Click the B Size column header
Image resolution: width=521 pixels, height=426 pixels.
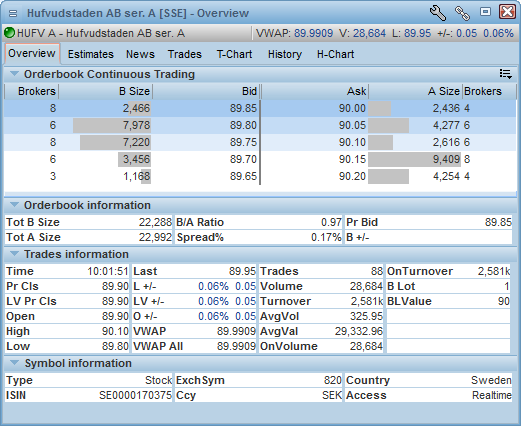click(106, 91)
